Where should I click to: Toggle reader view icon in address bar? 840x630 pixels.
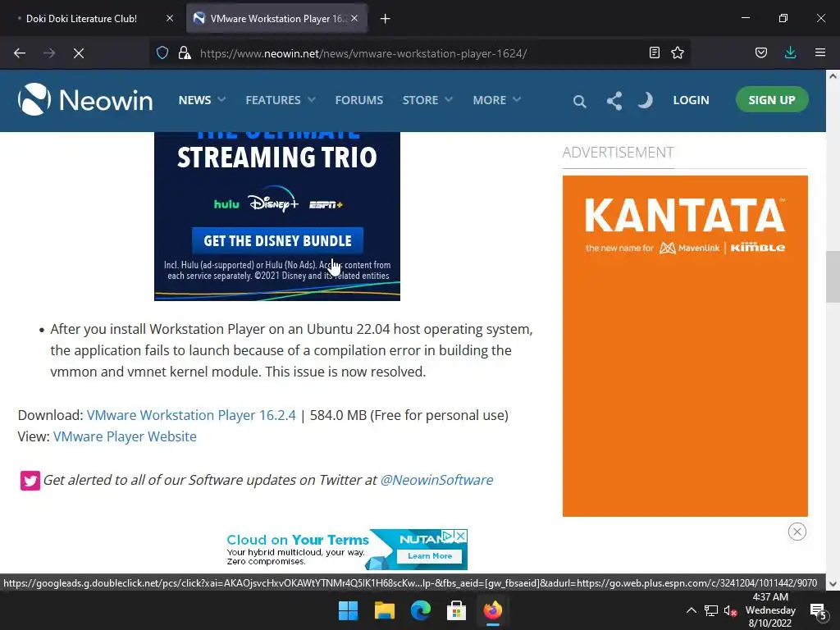(x=654, y=52)
